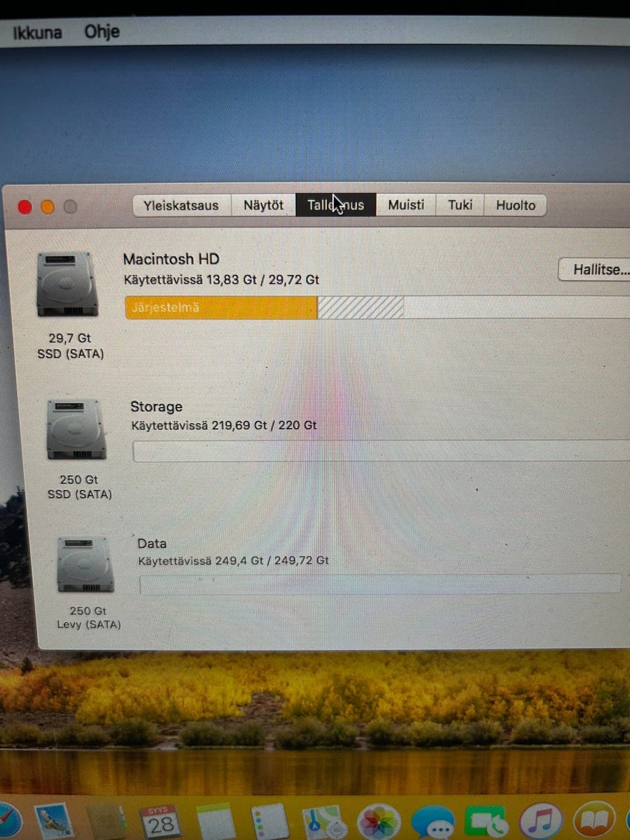Click the Macintosh HD drive icon
Viewport: 630px width, 840px height.
click(67, 284)
